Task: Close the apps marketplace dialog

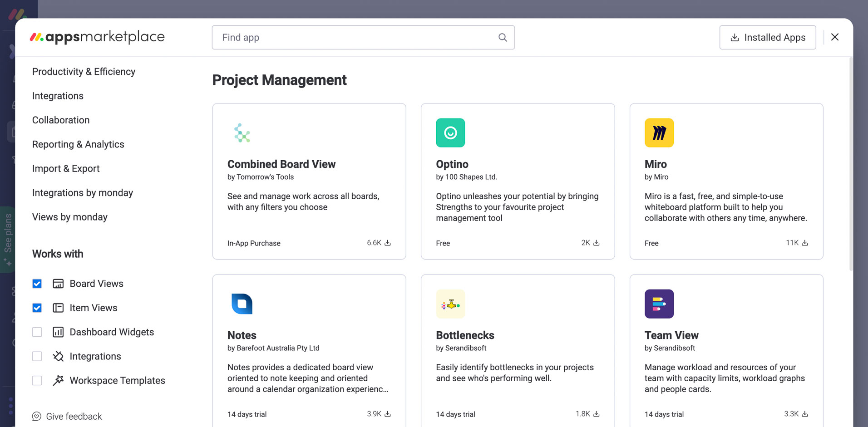Action: click(835, 37)
